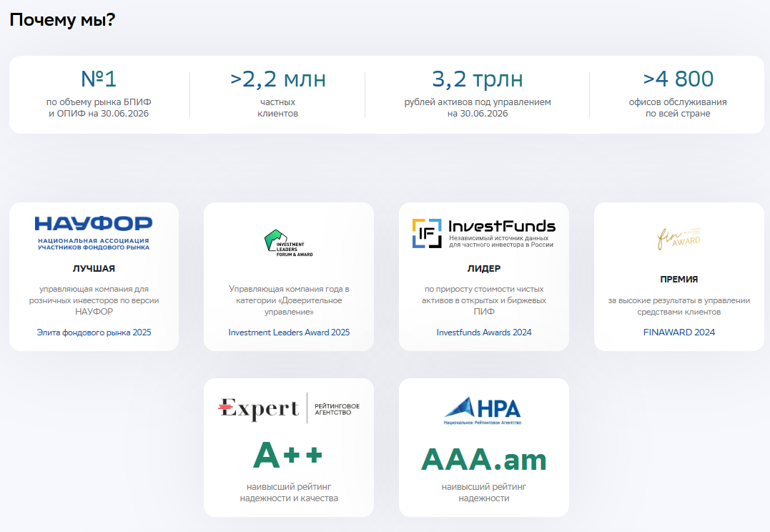Click the Почему мы? heading
Viewport: 770px width, 532px height.
click(x=62, y=20)
